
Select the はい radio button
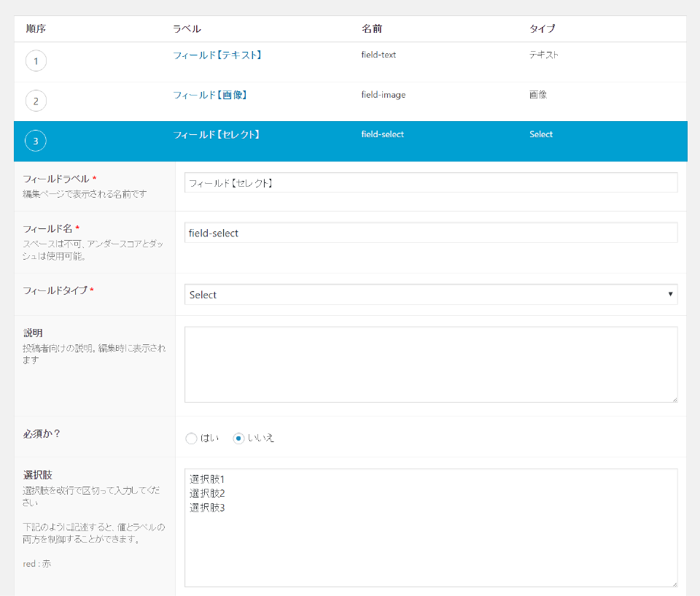[x=191, y=438]
